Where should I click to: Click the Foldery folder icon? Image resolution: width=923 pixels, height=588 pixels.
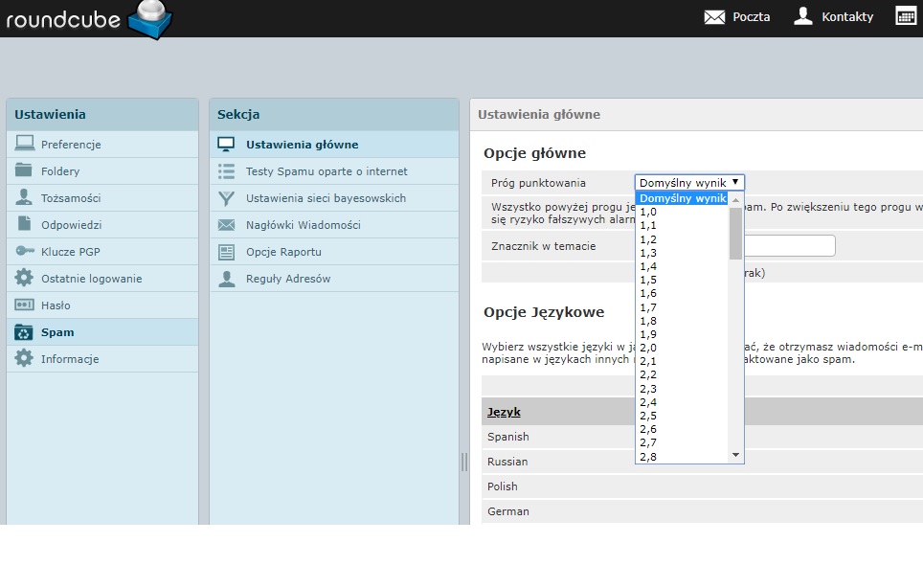[24, 171]
